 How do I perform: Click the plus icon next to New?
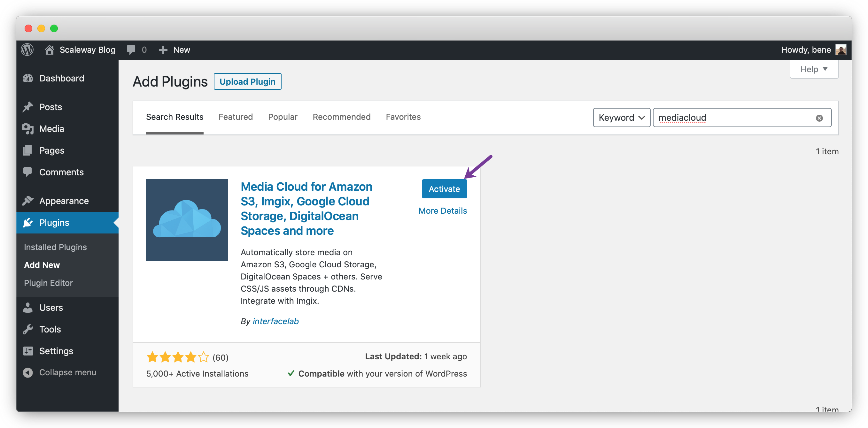click(x=163, y=50)
